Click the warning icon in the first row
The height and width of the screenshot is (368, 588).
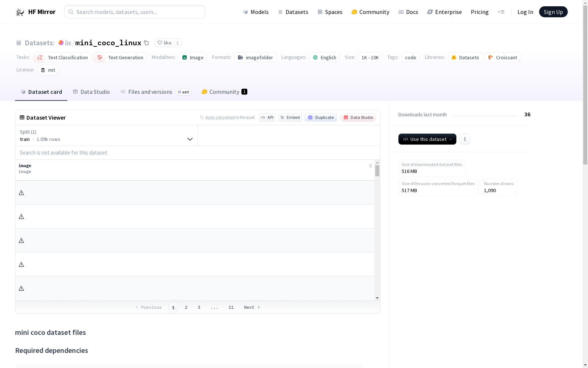21,193
